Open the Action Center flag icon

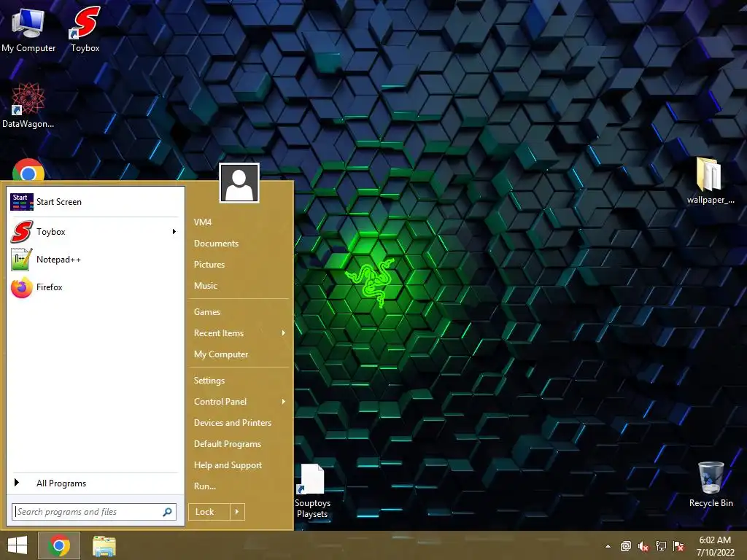click(x=678, y=546)
